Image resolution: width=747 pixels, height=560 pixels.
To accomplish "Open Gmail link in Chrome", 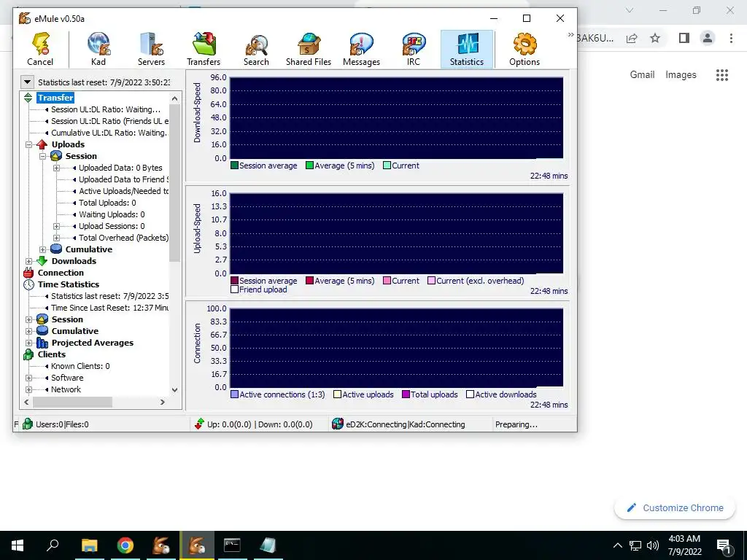I will click(x=642, y=75).
